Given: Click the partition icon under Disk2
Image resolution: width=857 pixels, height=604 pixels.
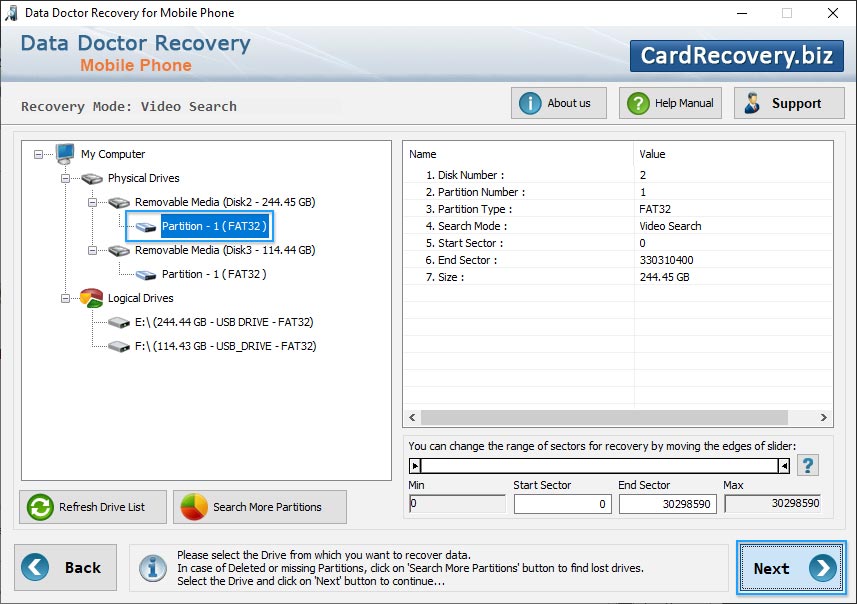Looking at the screenshot, I should [146, 226].
